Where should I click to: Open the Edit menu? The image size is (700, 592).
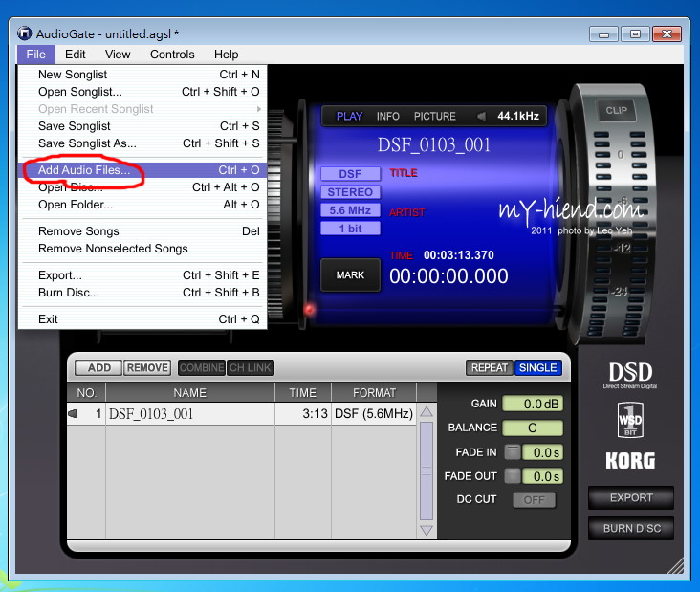(x=75, y=55)
